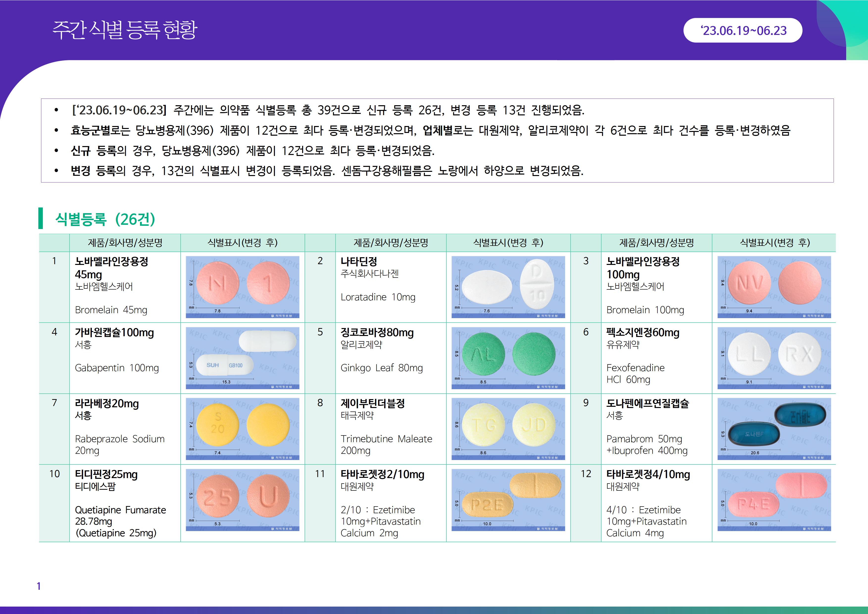Click the page number 1 at the bottom left
The image size is (868, 614).
click(x=39, y=586)
